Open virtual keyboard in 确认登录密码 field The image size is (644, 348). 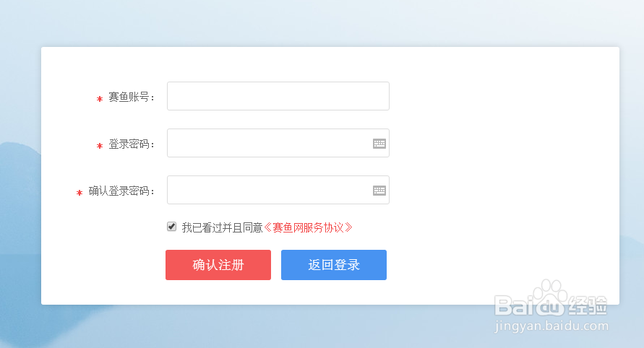(379, 191)
